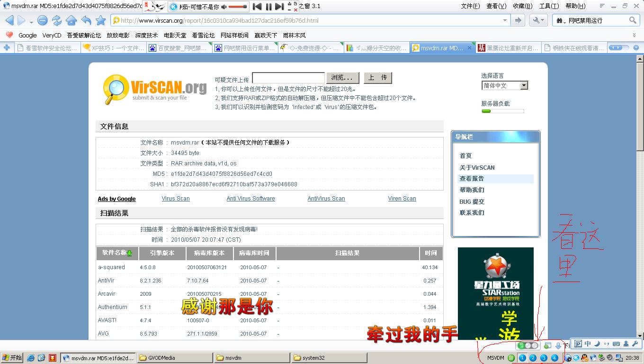Pause the music player
Viewport: 644px width, 364px height.
tap(268, 7)
